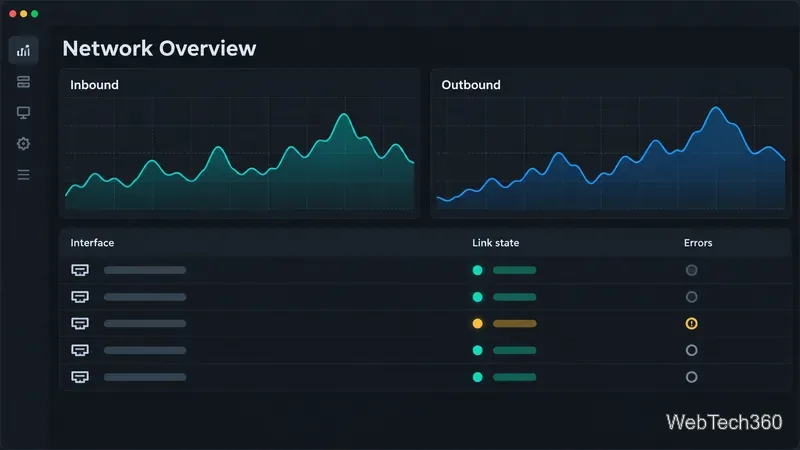This screenshot has height=450, width=800.
Task: Click the Network Overview heading
Action: pyautogui.click(x=159, y=48)
